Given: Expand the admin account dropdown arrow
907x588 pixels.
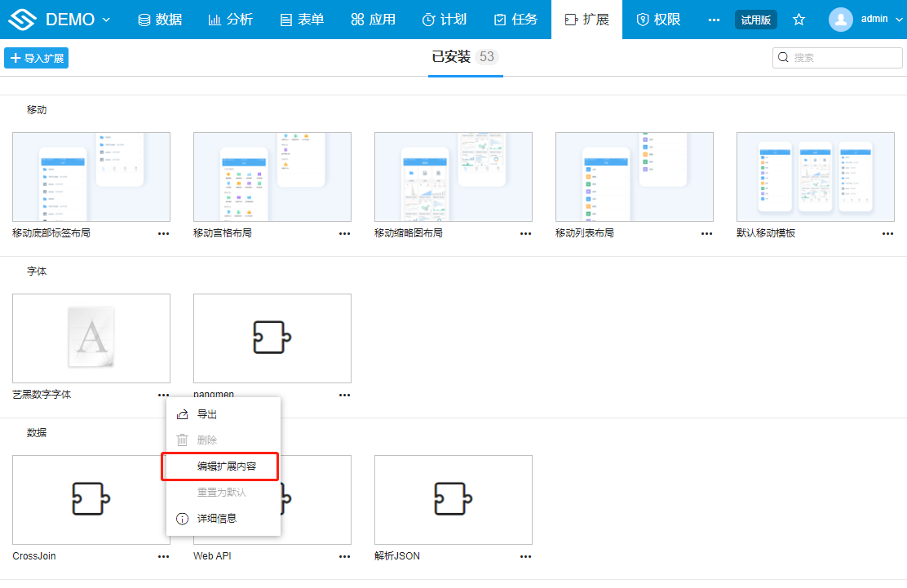Looking at the screenshot, I should (899, 20).
